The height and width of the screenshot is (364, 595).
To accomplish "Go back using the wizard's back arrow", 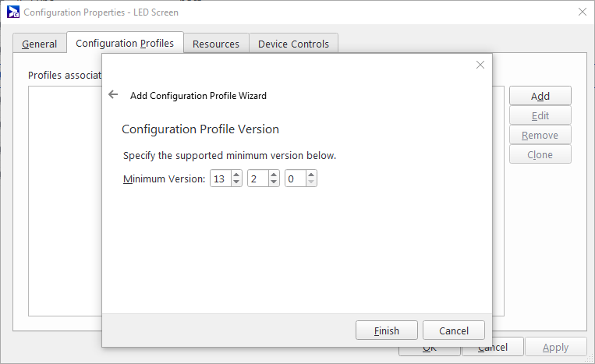I will pos(113,95).
